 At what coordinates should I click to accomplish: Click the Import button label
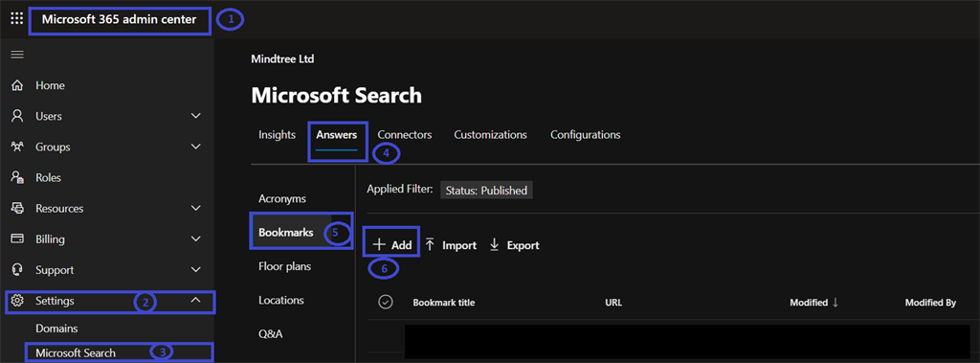pos(459,245)
